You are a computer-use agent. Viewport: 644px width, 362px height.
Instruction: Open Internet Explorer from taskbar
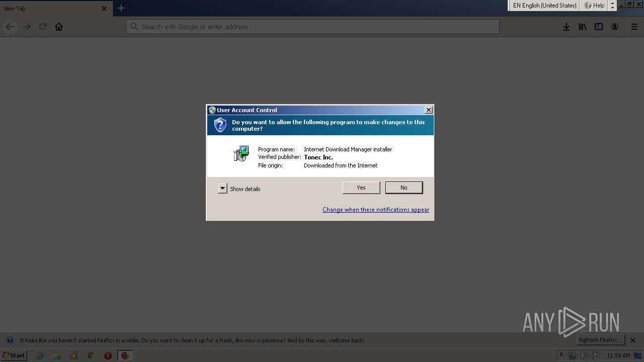click(40, 355)
